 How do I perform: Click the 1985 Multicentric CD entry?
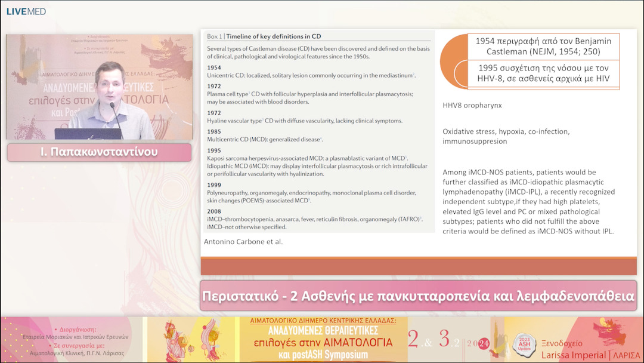pyautogui.click(x=265, y=135)
